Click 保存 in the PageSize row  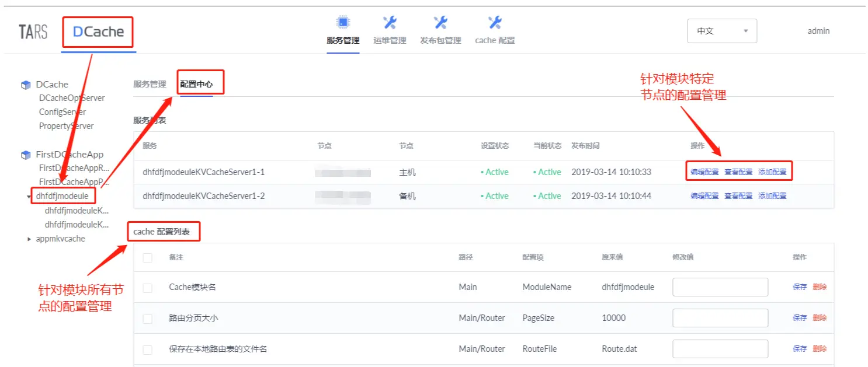[x=800, y=318]
